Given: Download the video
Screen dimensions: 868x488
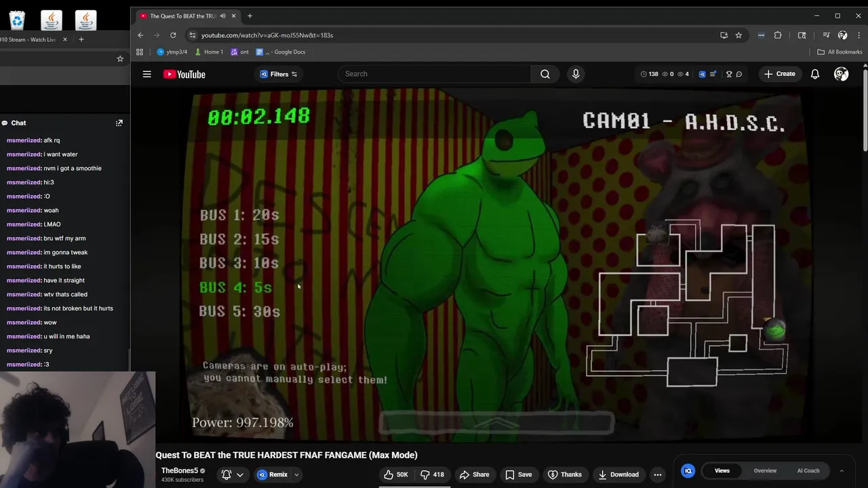Looking at the screenshot, I should pos(618,474).
